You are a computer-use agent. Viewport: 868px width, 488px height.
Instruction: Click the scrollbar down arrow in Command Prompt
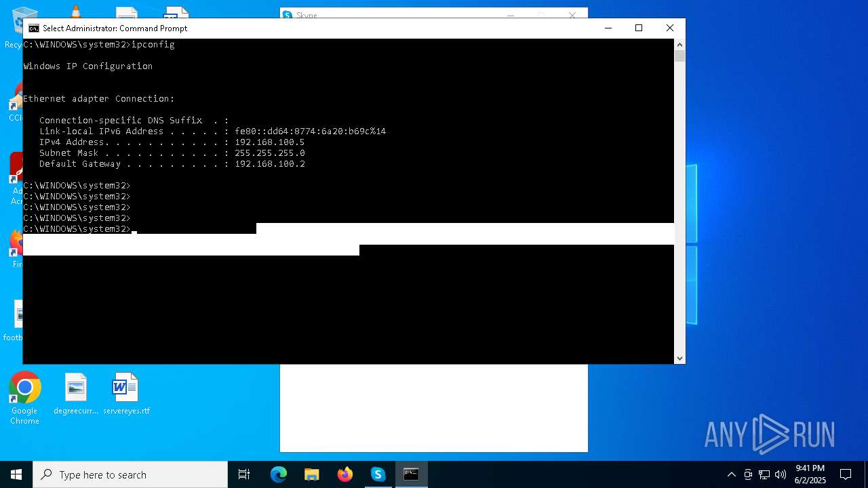tap(679, 359)
